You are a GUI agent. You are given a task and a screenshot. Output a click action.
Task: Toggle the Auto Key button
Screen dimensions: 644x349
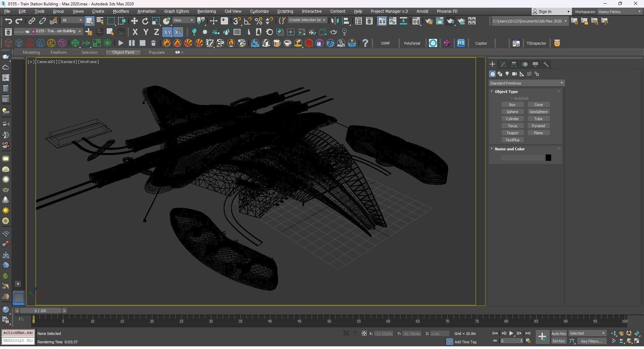pyautogui.click(x=559, y=334)
